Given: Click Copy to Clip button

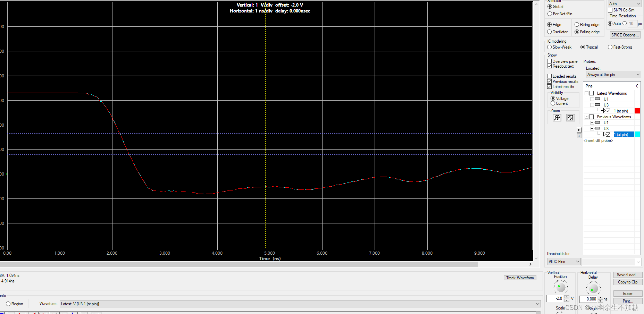Looking at the screenshot, I should 628,282.
